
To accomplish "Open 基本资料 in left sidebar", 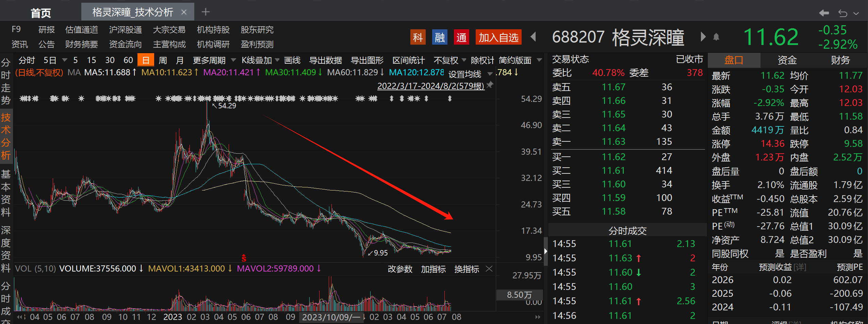I will pos(6,193).
